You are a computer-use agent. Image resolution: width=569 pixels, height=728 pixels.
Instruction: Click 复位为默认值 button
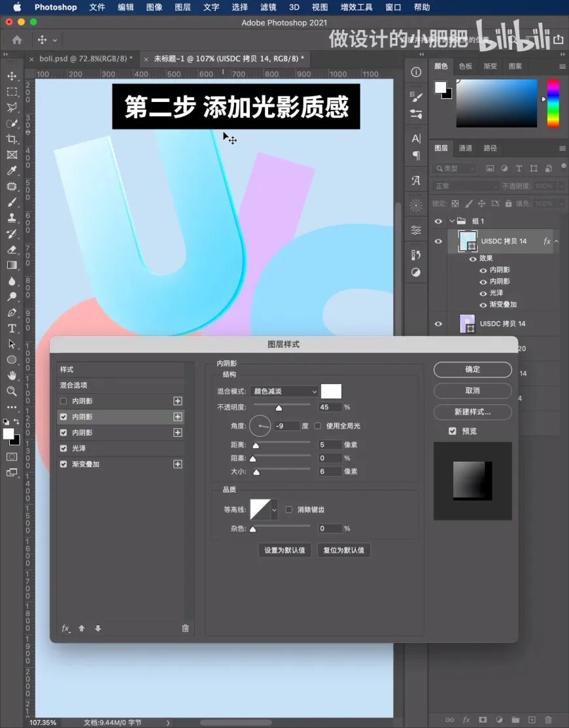(343, 550)
